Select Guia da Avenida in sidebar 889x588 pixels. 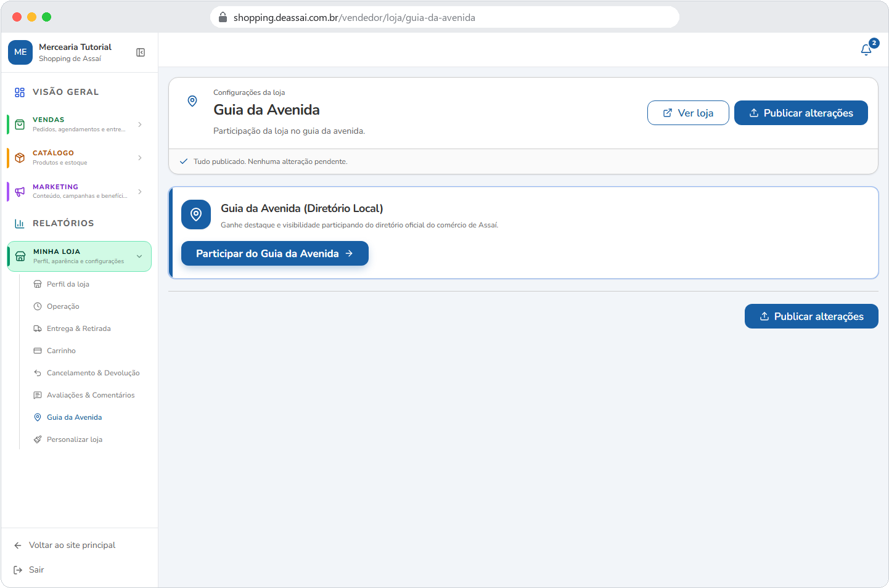coord(75,417)
